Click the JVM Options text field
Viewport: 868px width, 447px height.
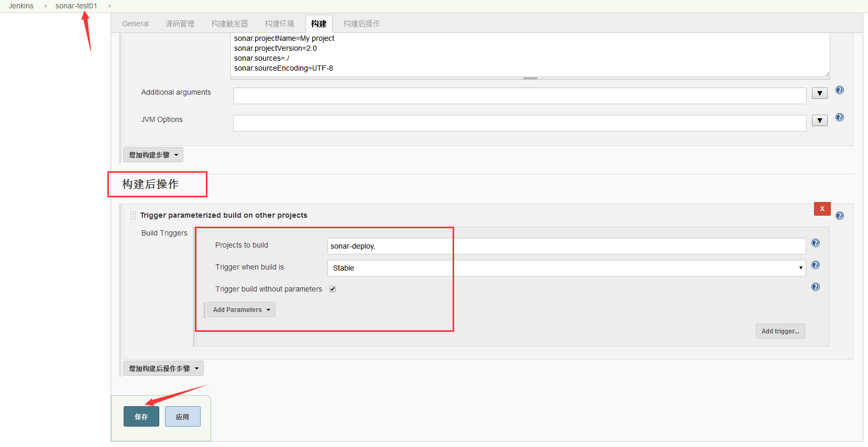coord(520,123)
